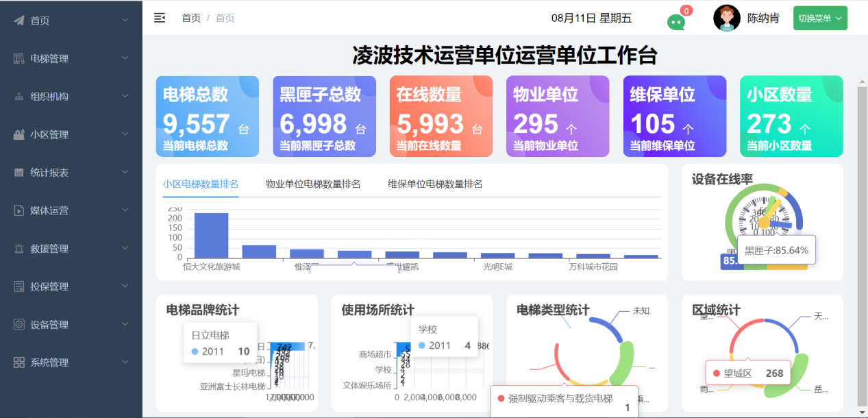Switch to 维保单位电梯数量排名 tab

click(x=435, y=184)
